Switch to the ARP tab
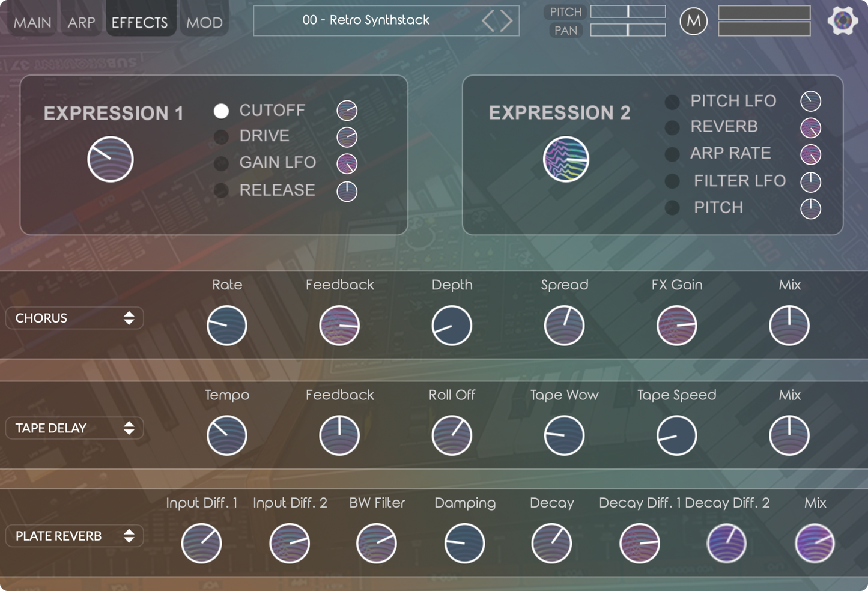 81,23
